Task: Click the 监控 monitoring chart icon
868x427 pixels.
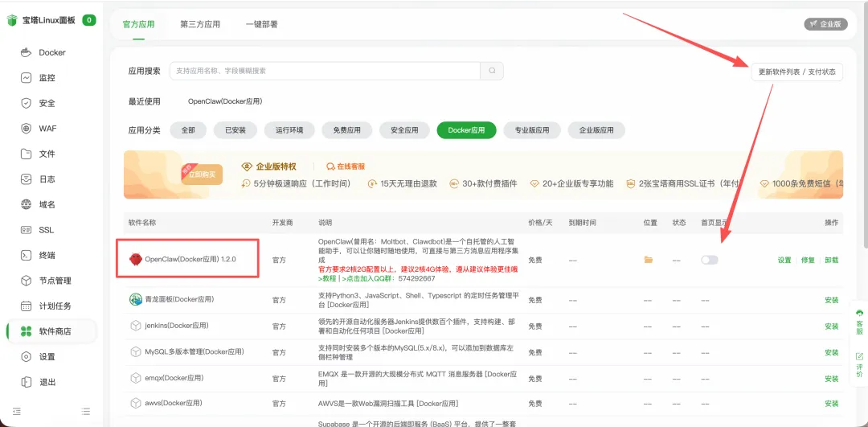Action: pos(26,78)
